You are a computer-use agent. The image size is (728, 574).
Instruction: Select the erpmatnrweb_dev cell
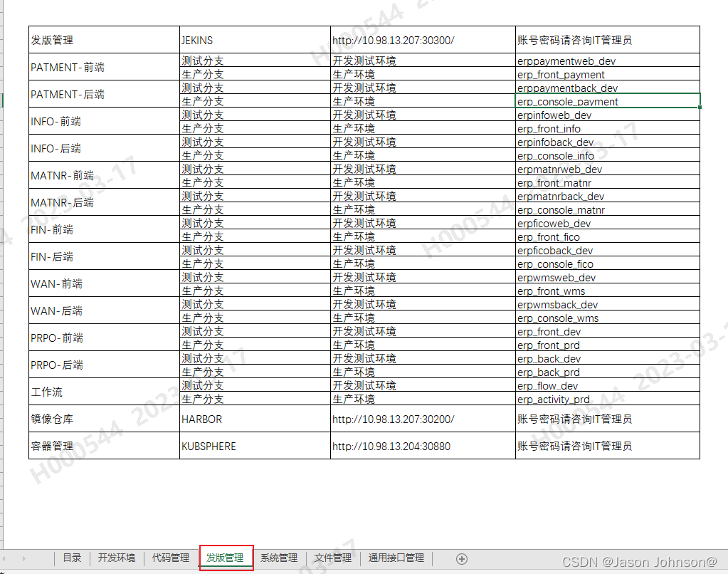[x=608, y=168]
